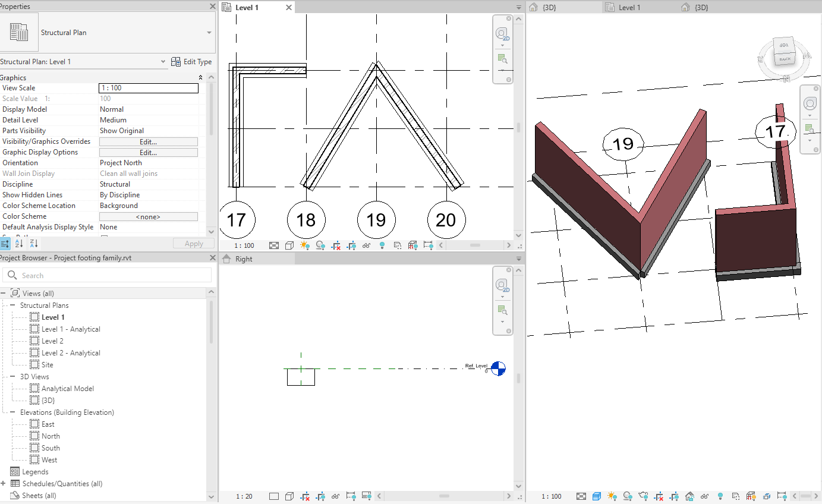Expand Schedules/Quantities in the Project Browser

tap(4, 483)
